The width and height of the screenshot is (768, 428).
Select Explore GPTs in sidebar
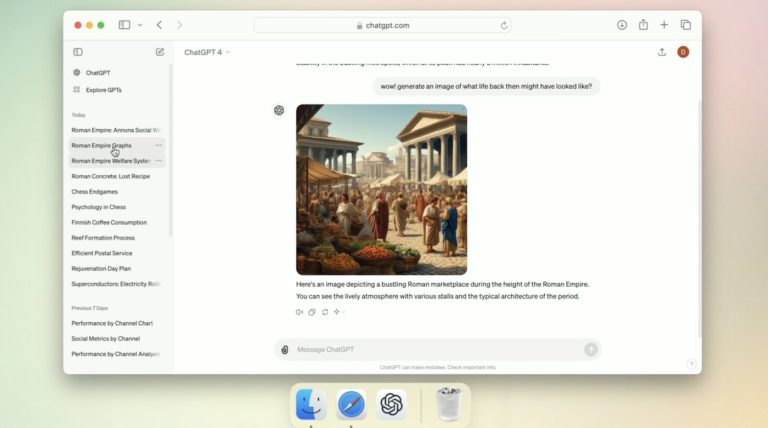point(102,90)
